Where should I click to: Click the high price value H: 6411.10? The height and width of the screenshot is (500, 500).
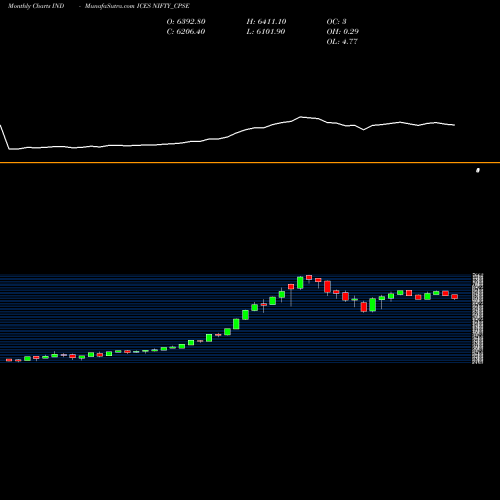click(x=266, y=22)
